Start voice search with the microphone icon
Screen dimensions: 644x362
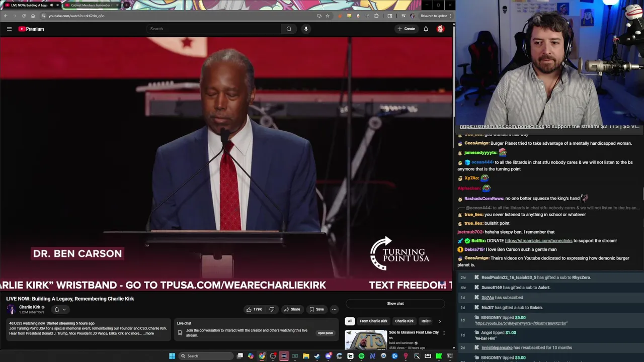306,29
